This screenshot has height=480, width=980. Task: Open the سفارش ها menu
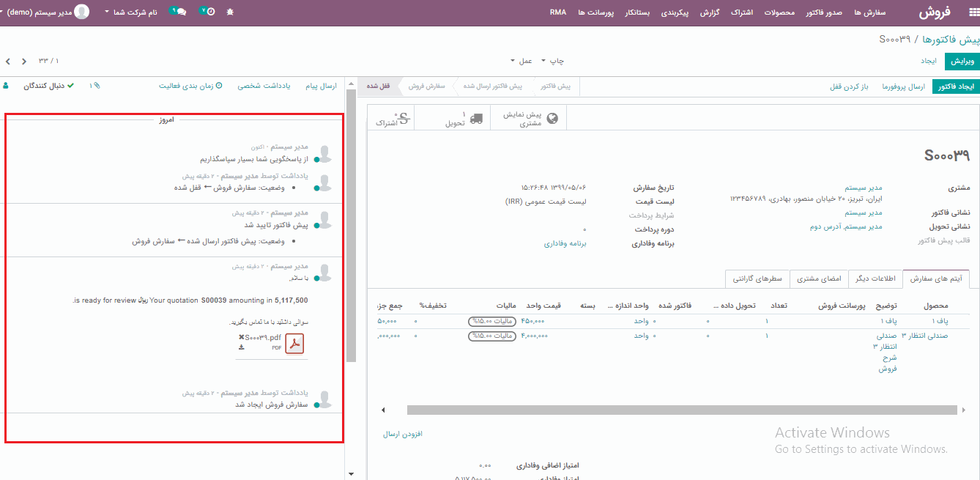coord(870,12)
